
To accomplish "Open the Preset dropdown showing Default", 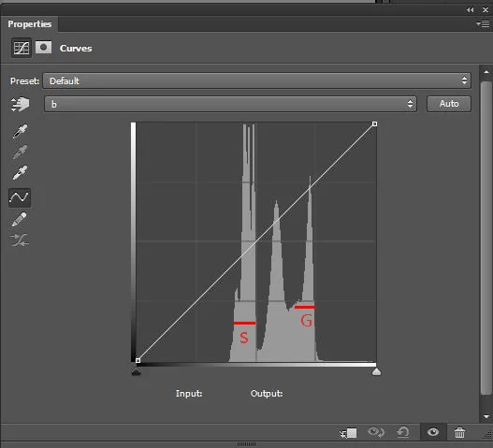I will coord(257,80).
